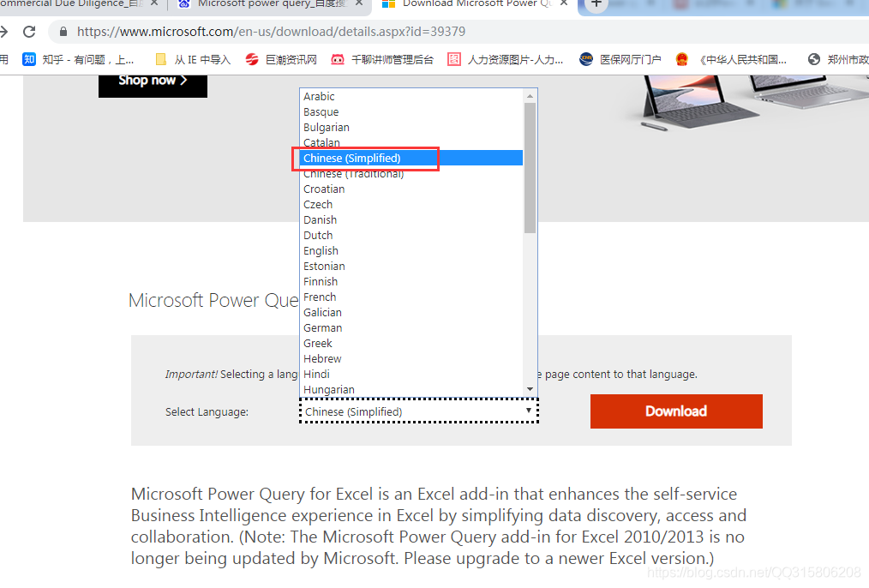Choose Danish in language list
Viewport: 869px width, 588px height.
[411, 220]
